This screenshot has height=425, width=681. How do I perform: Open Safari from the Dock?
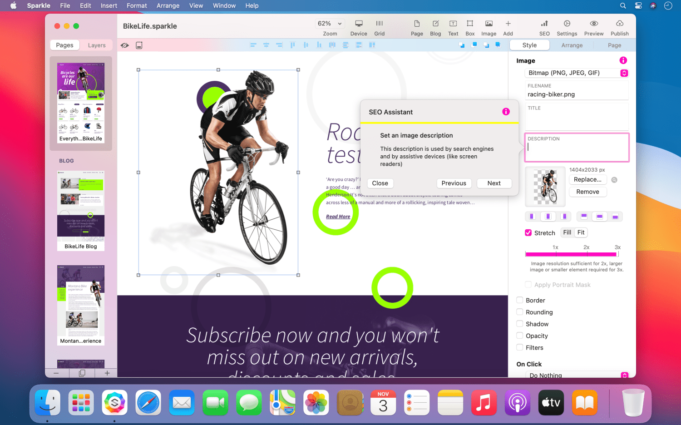pyautogui.click(x=148, y=402)
